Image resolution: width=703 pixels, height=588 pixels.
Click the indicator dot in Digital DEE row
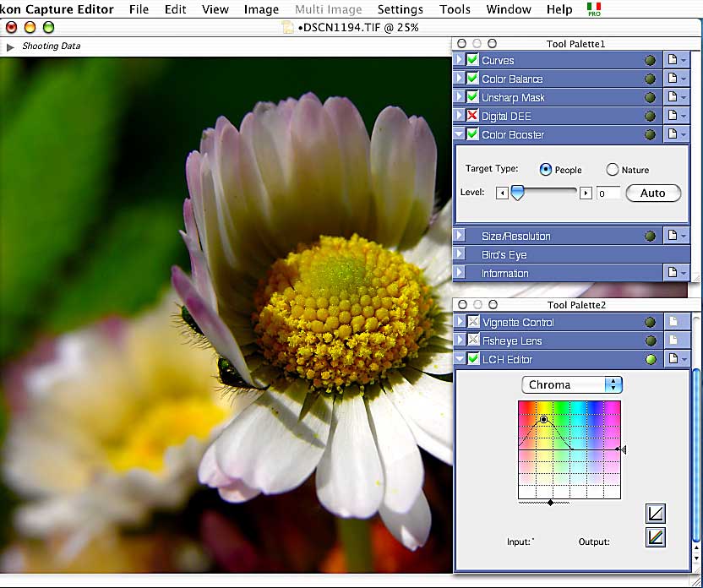650,117
